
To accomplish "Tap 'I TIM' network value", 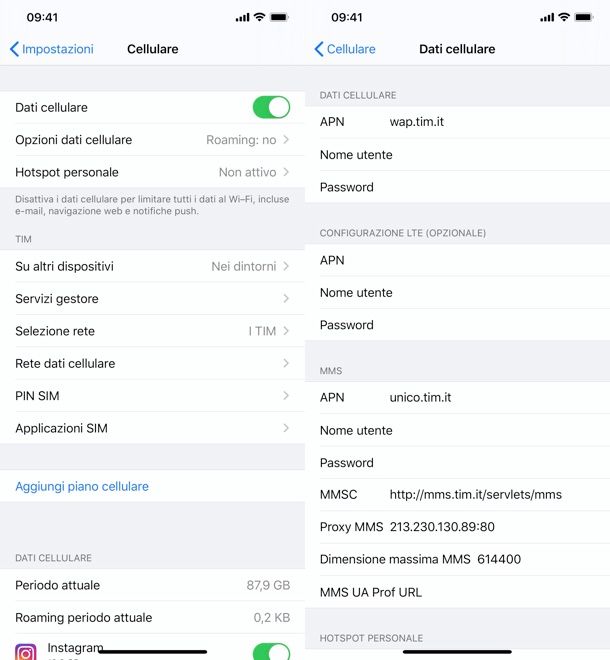I will tap(262, 331).
